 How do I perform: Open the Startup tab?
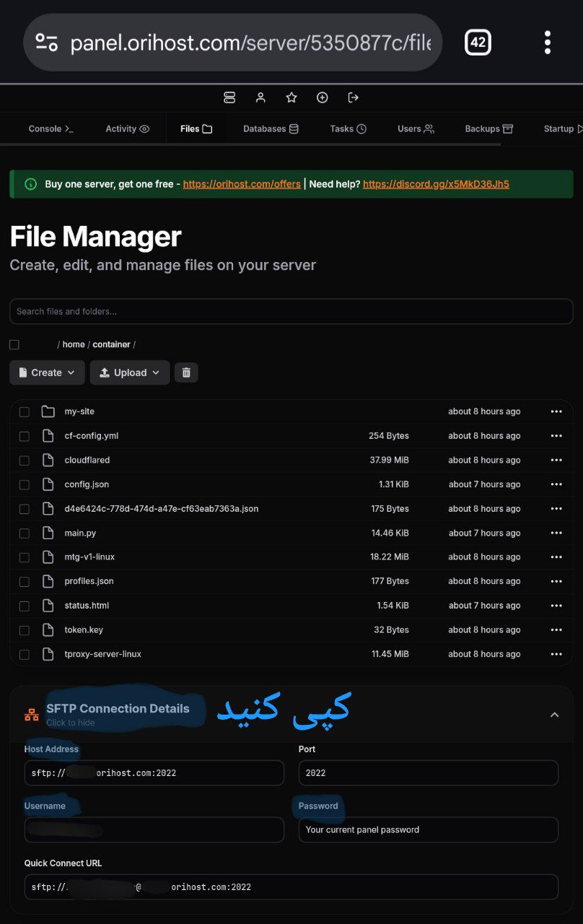click(x=563, y=128)
